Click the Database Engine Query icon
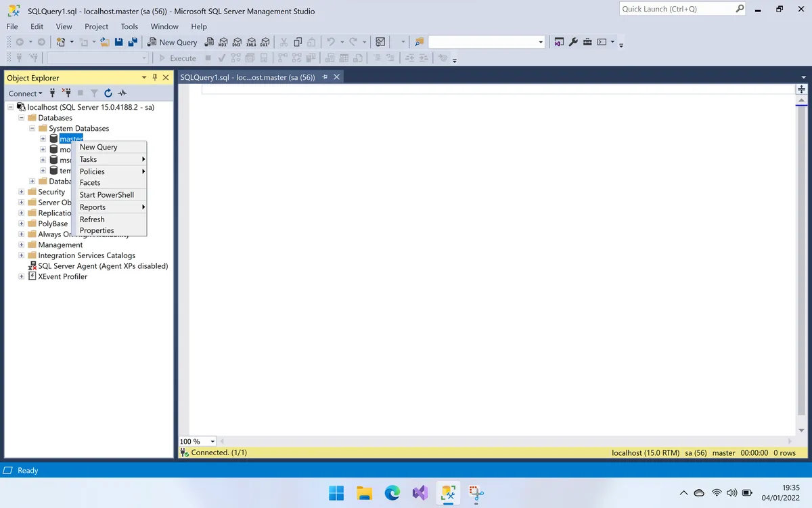 point(209,42)
